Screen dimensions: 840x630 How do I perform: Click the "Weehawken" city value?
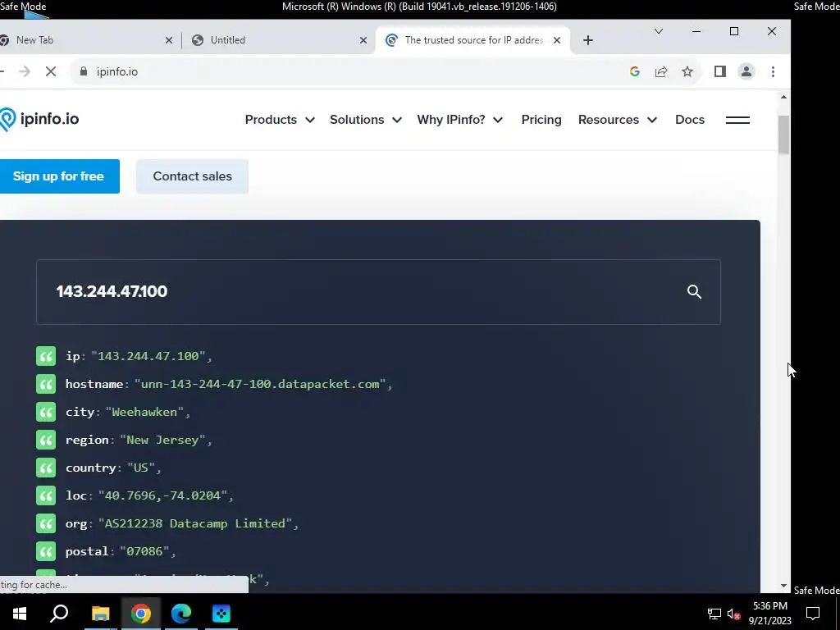point(144,412)
